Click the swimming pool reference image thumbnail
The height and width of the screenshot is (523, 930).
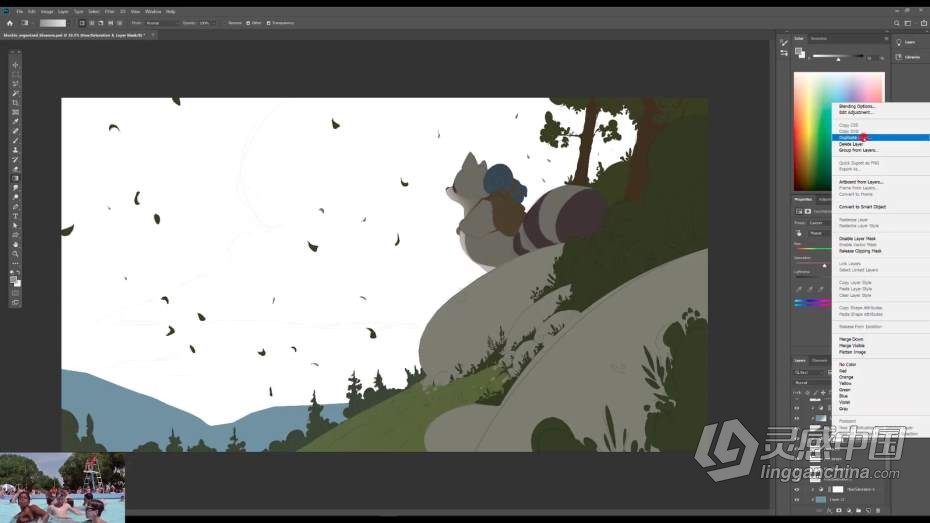pyautogui.click(x=62, y=487)
